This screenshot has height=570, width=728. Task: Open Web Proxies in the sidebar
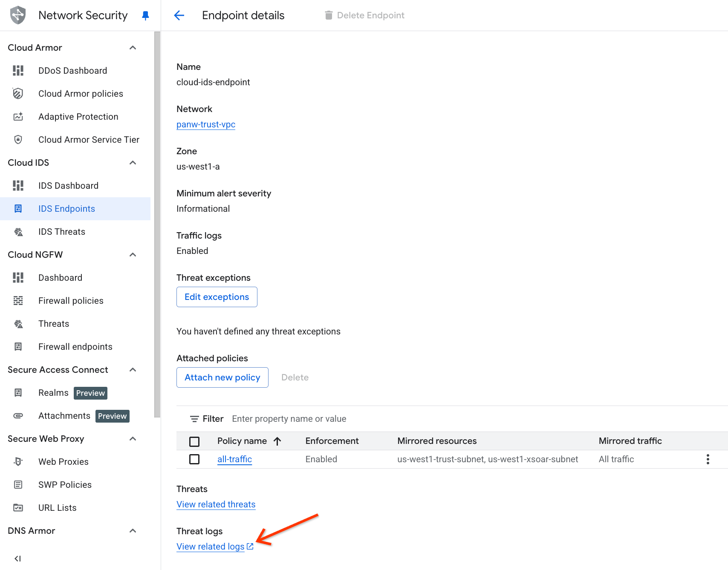pyautogui.click(x=64, y=462)
